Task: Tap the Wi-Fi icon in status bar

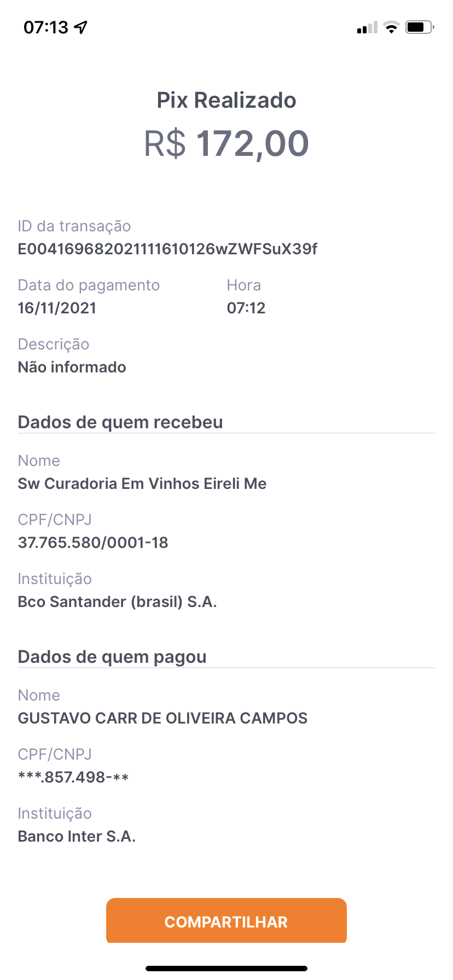Action: (x=391, y=27)
